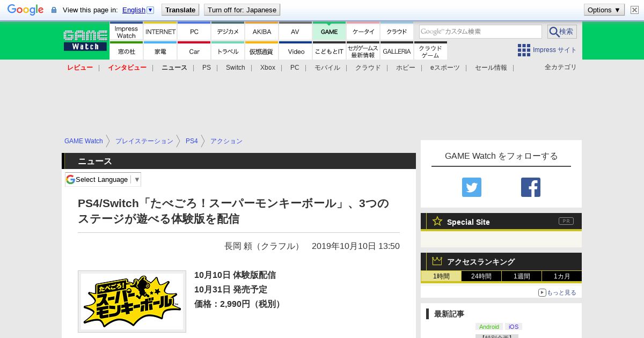
Task: Expand the Select Language dropdown
Action: (x=103, y=179)
